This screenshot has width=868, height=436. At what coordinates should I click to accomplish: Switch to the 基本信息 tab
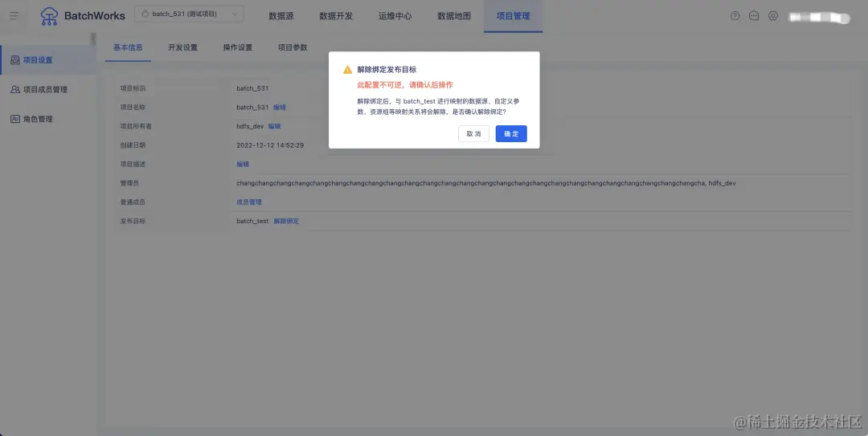click(128, 47)
